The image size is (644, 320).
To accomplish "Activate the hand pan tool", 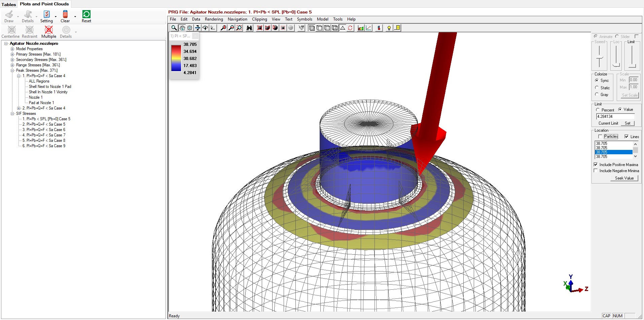I will (x=182, y=28).
